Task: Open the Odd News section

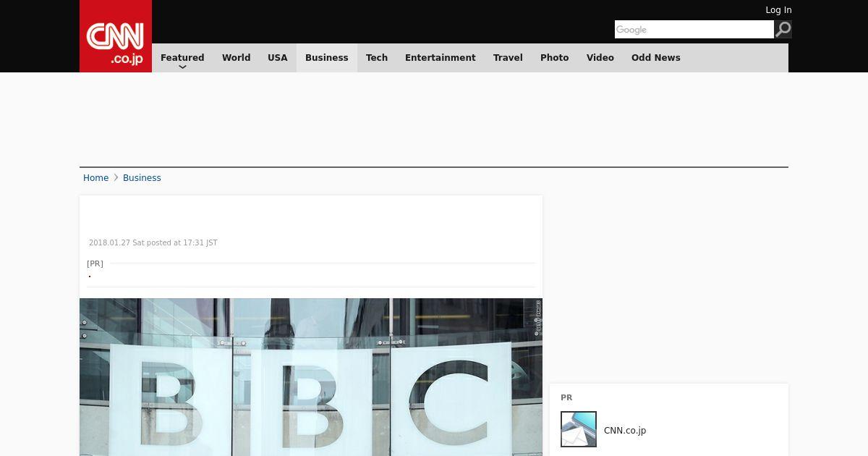Action: 656,58
